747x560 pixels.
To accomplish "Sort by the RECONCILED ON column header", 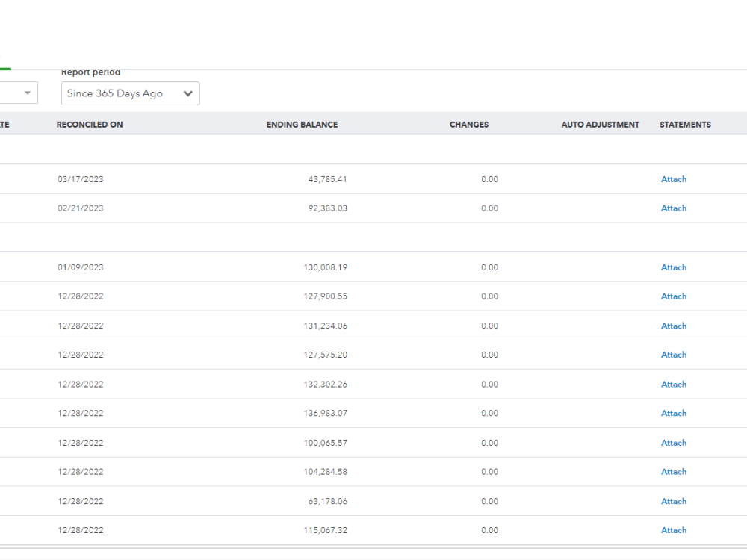I will [x=90, y=125].
